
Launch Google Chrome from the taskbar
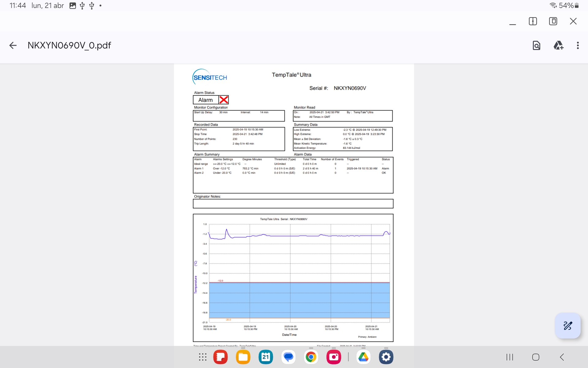tap(311, 357)
